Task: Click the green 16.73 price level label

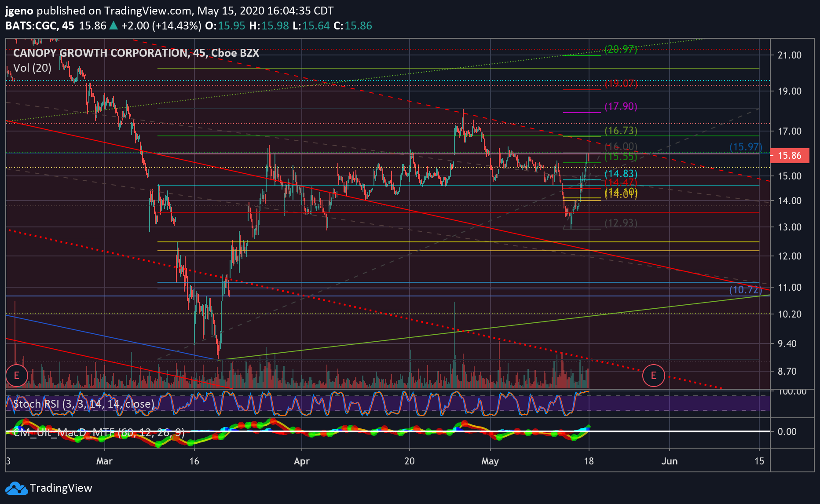Action: (621, 130)
